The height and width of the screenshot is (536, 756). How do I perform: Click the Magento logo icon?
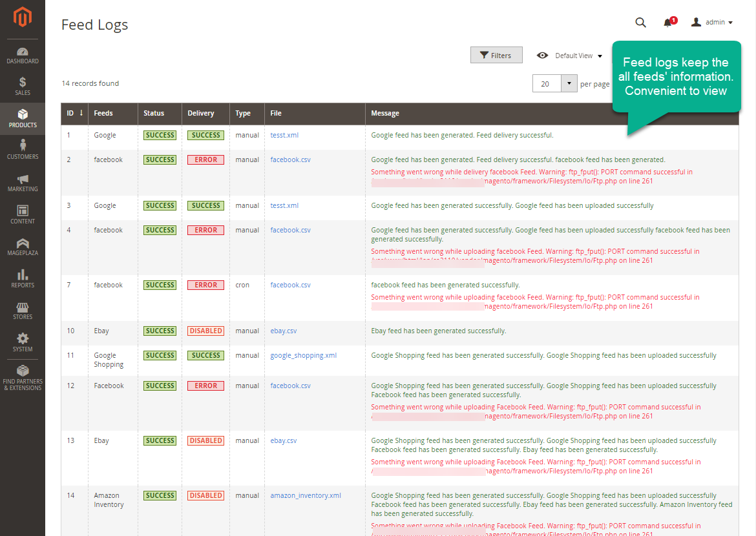pyautogui.click(x=22, y=17)
